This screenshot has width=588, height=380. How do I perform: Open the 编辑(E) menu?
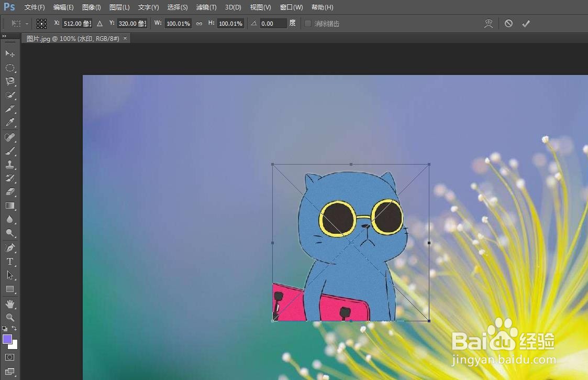point(63,7)
